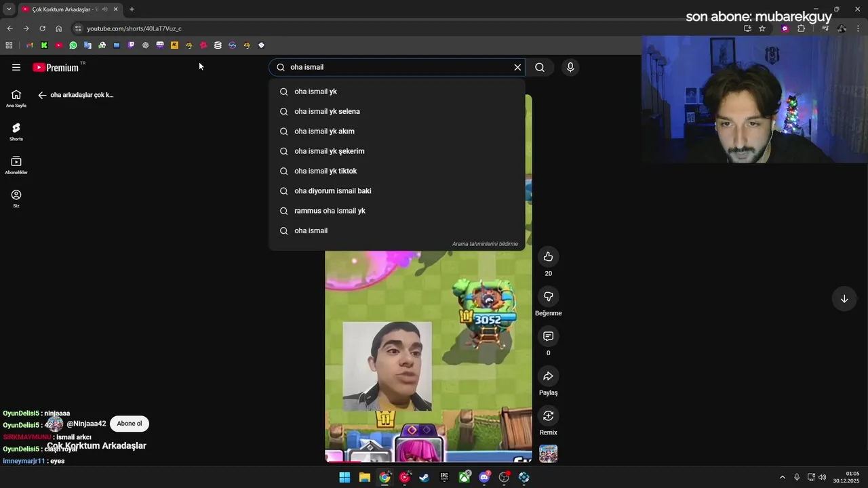Open Discord from the taskbar

coord(484,477)
